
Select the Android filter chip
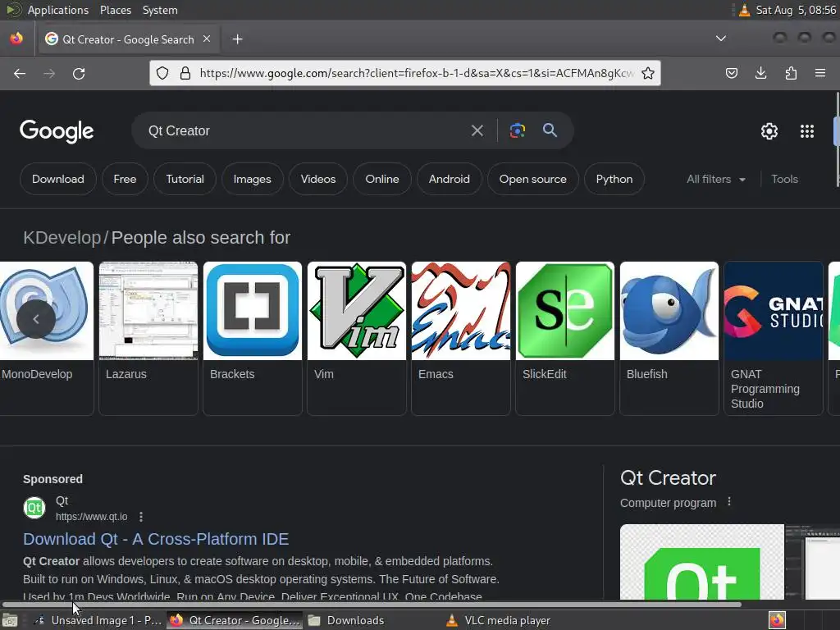click(449, 179)
